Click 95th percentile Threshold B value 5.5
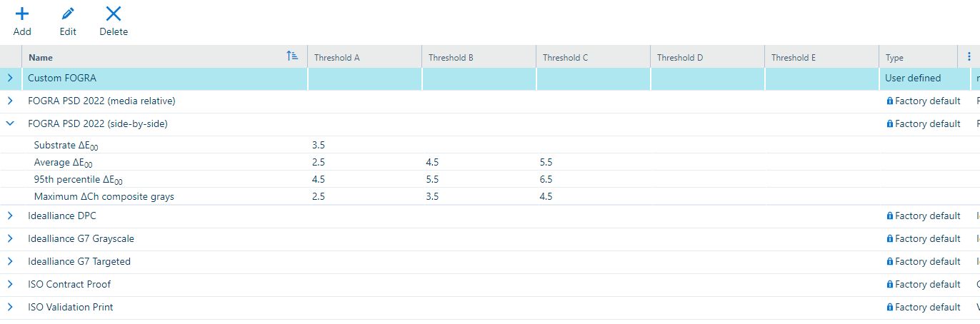This screenshot has width=980, height=324. [433, 180]
